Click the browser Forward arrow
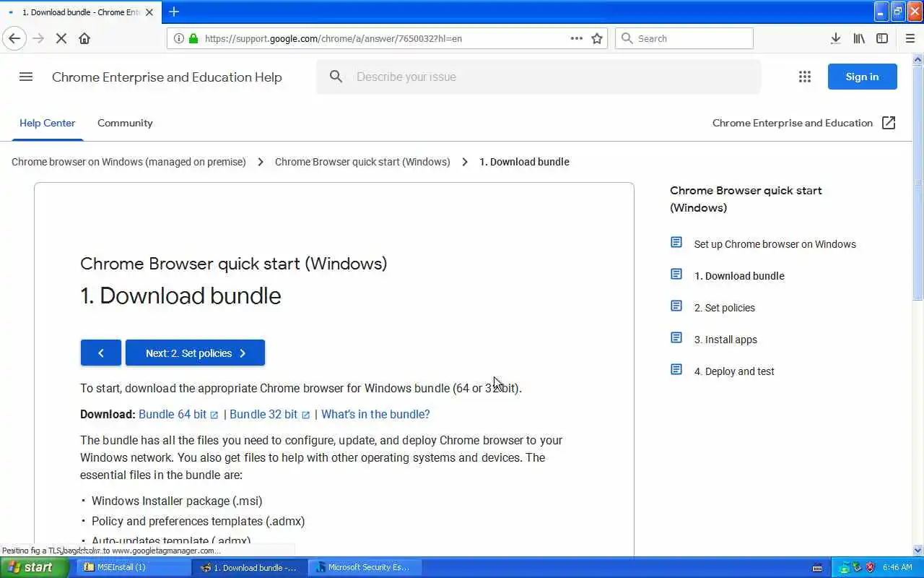This screenshot has width=924, height=578. (x=38, y=38)
